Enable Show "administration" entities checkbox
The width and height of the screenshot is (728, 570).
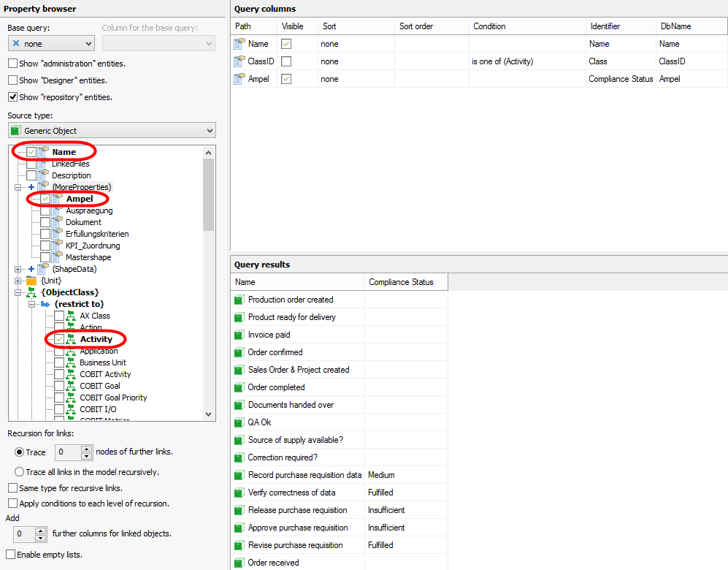coord(13,63)
